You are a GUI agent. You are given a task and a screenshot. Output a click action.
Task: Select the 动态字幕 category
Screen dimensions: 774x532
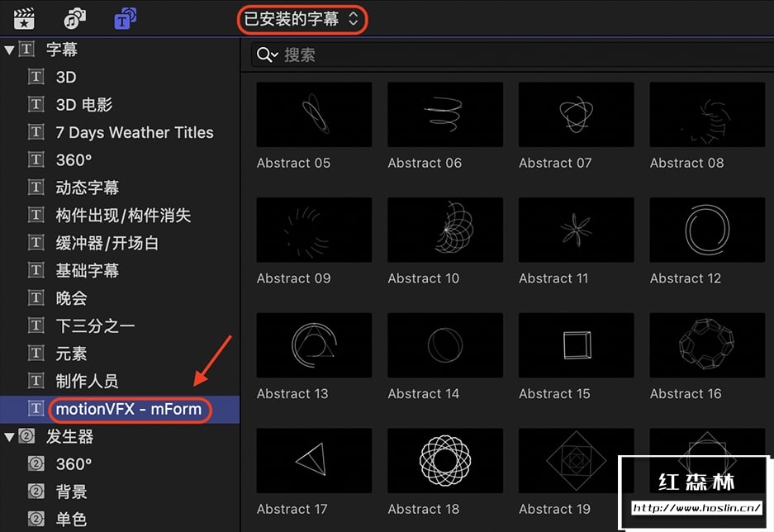120,188
